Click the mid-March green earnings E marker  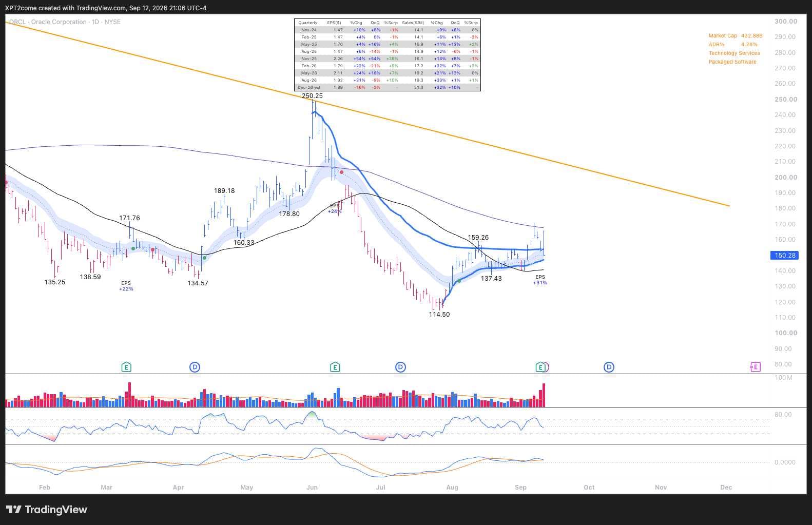126,367
